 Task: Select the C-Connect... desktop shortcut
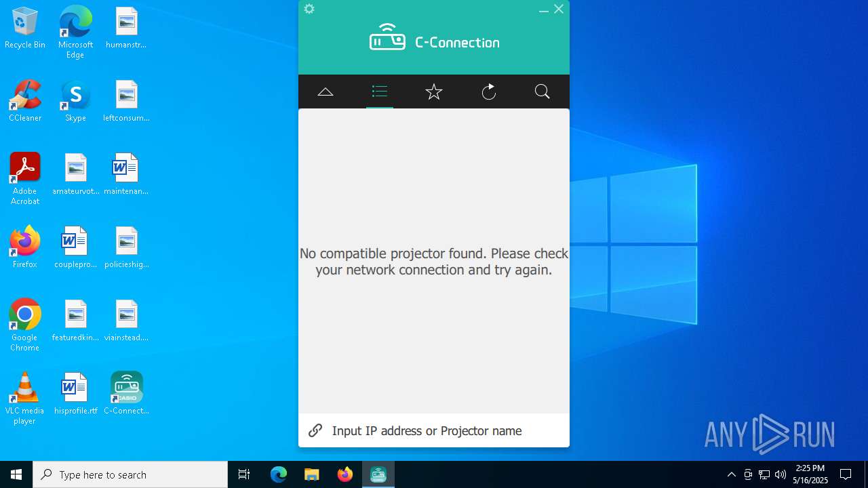(126, 394)
